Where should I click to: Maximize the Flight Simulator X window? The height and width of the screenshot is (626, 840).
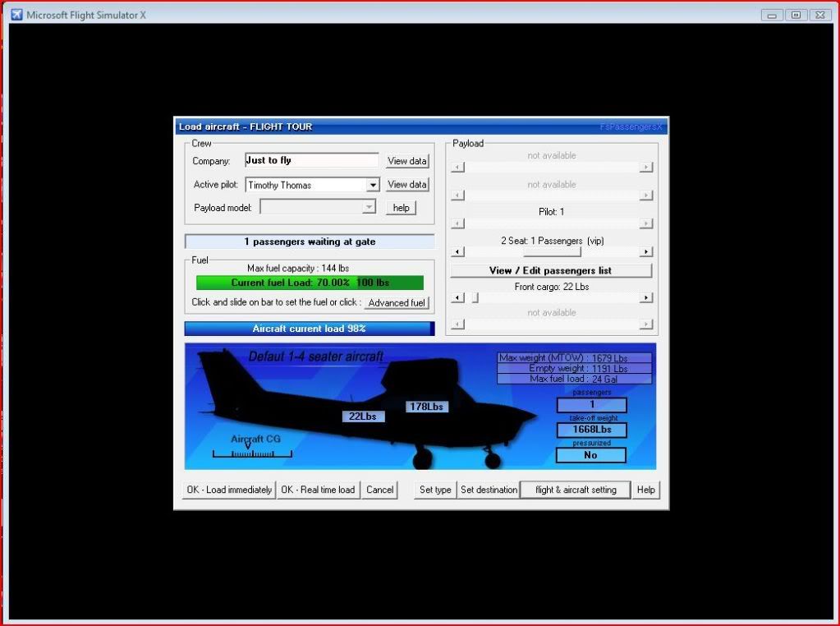[796, 15]
